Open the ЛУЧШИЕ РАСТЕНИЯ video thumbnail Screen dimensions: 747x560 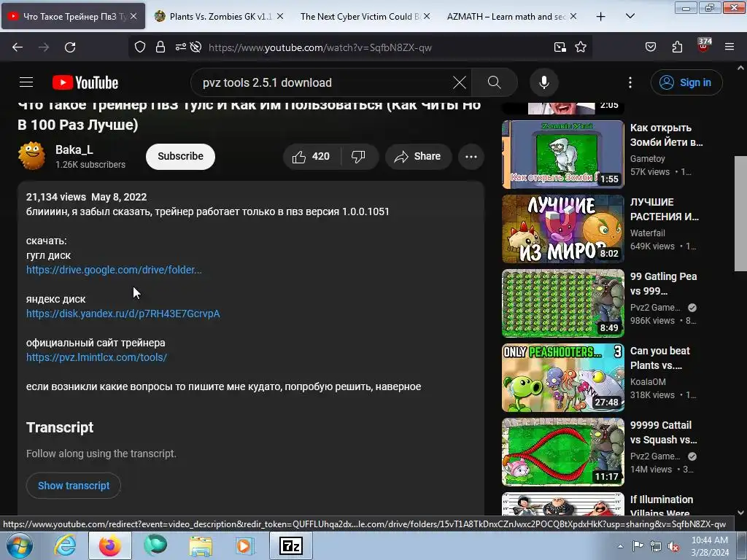pyautogui.click(x=562, y=228)
